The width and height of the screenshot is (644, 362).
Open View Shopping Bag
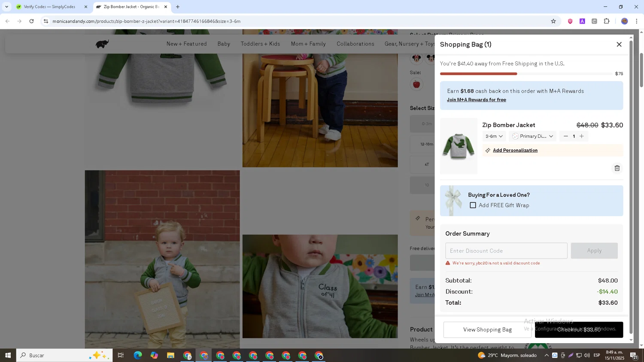tap(487, 330)
